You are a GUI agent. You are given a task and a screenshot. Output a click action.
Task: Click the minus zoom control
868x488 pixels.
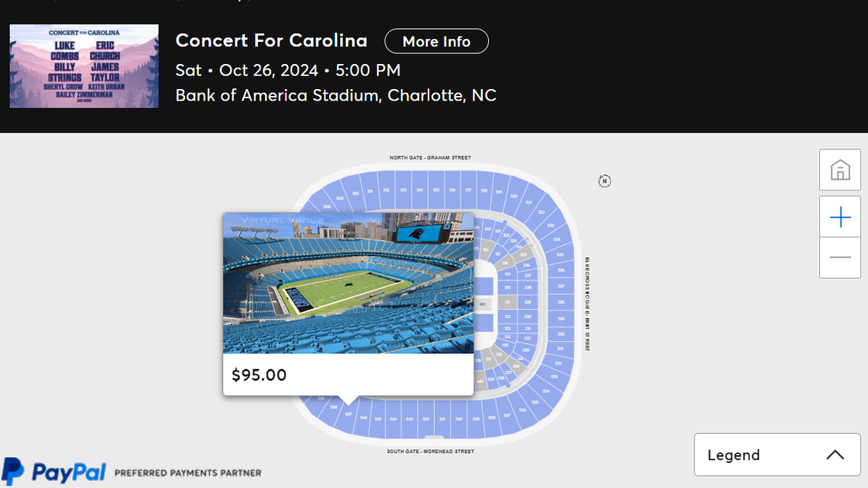(840, 257)
